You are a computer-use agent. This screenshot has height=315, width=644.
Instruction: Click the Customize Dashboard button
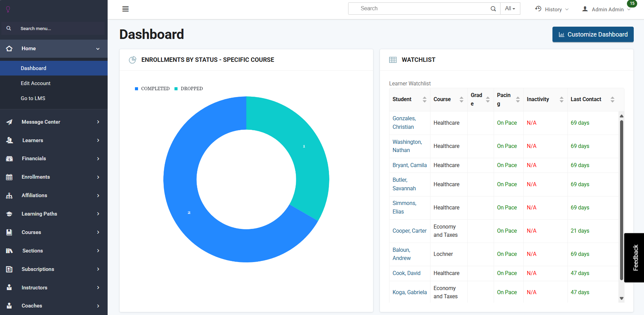click(593, 34)
